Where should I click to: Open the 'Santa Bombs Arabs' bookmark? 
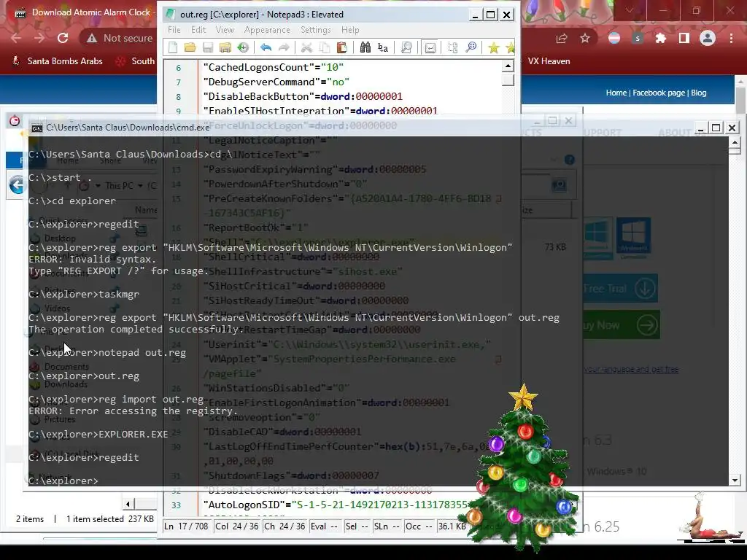[x=57, y=61]
